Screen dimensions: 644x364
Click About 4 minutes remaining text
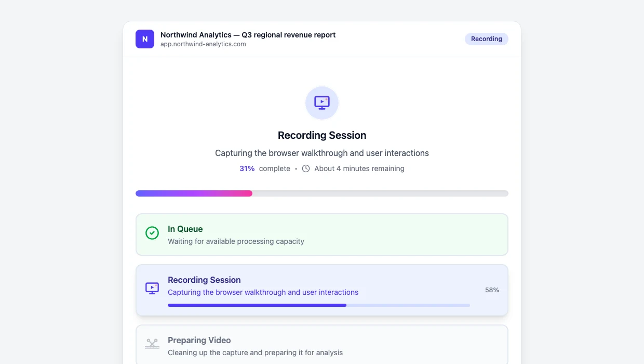tap(359, 168)
